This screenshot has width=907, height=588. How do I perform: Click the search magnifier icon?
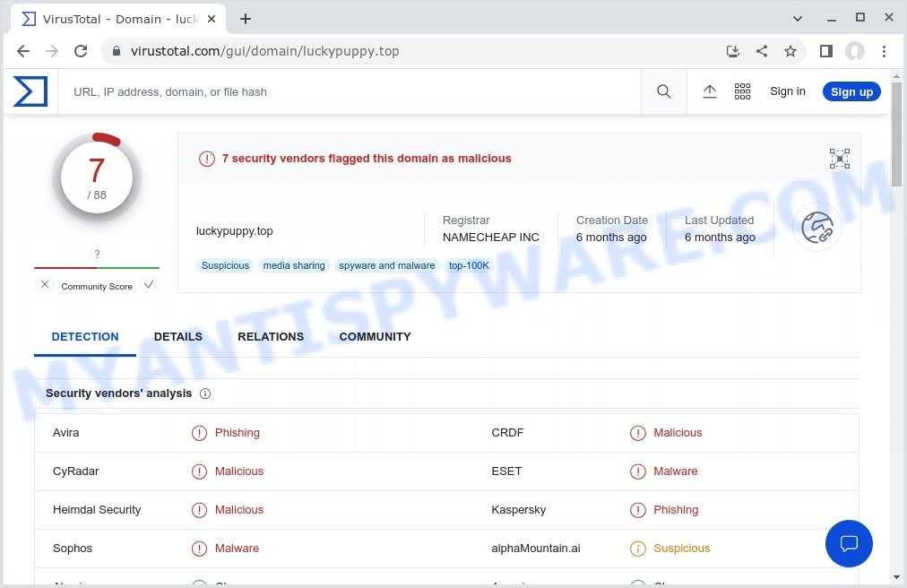tap(663, 91)
